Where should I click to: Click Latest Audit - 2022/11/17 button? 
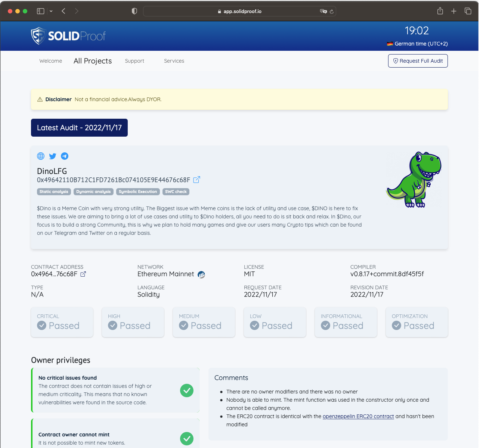click(79, 128)
